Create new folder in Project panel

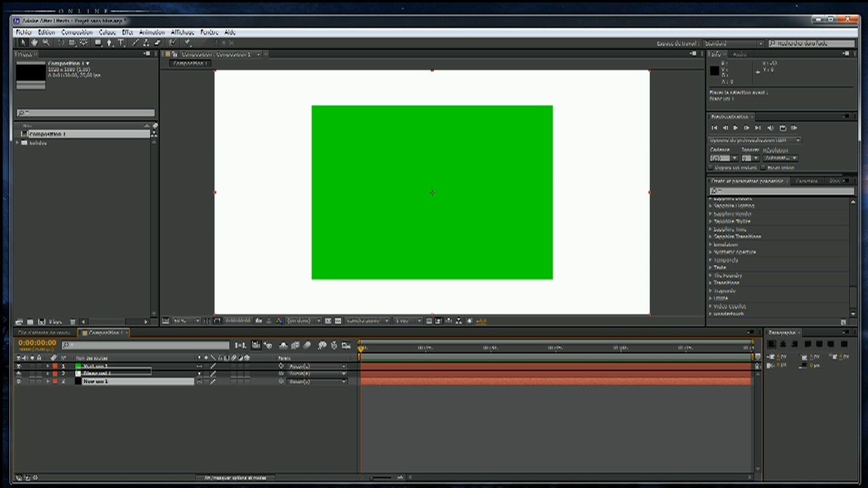coord(30,321)
